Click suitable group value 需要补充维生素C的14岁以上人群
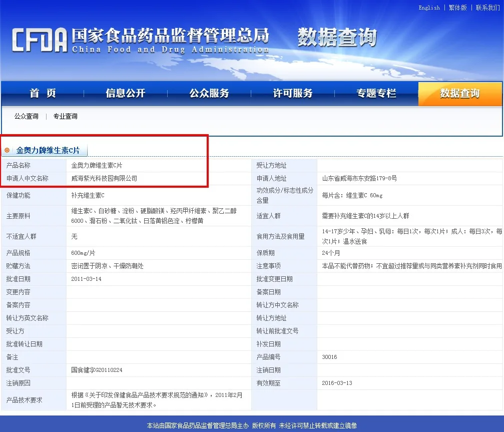The width and height of the screenshot is (504, 432). (365, 216)
